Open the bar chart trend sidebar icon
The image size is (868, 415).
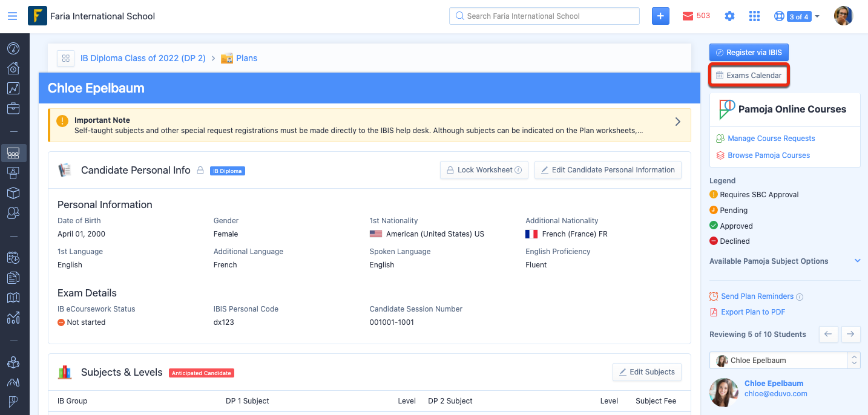click(13, 317)
